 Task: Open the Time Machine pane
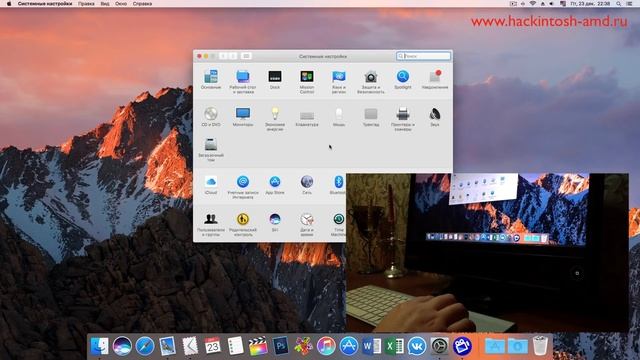pos(338,224)
